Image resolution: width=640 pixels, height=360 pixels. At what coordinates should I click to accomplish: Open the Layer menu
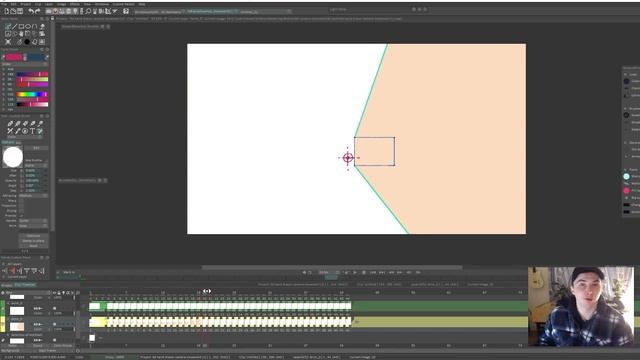(49, 4)
